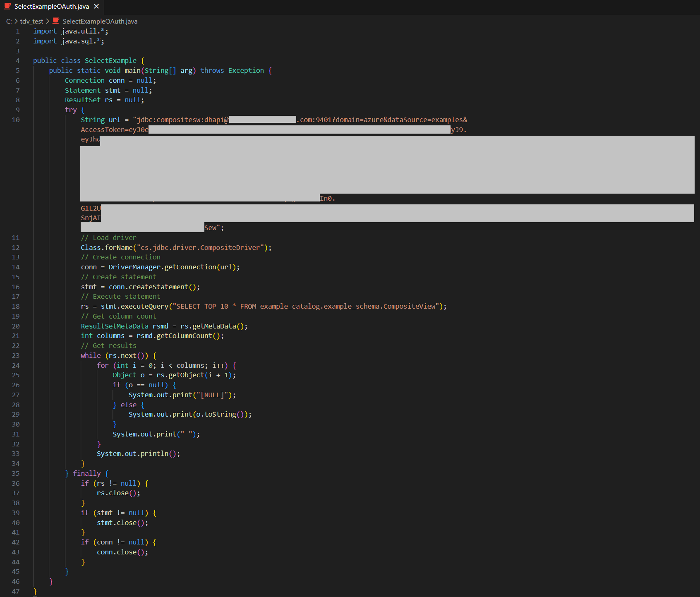
Task: Click the '} else {' line
Action: pyautogui.click(x=128, y=405)
